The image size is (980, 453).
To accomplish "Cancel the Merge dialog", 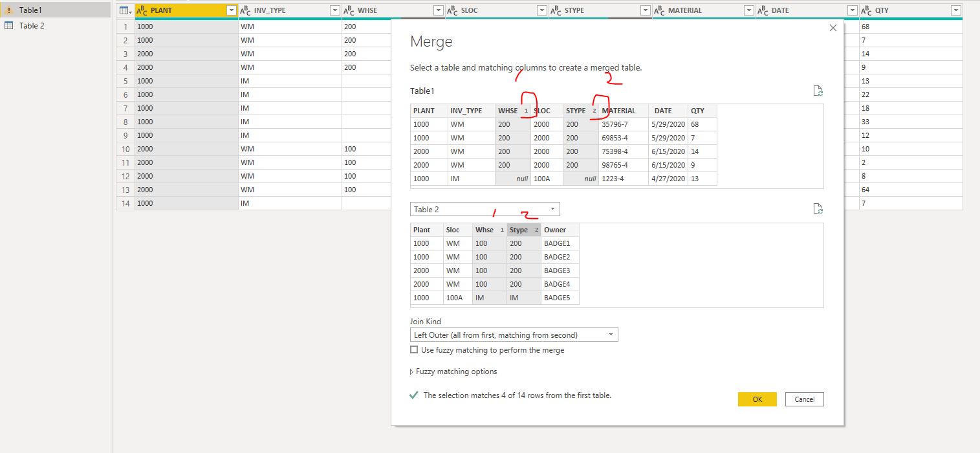I will tap(805, 399).
